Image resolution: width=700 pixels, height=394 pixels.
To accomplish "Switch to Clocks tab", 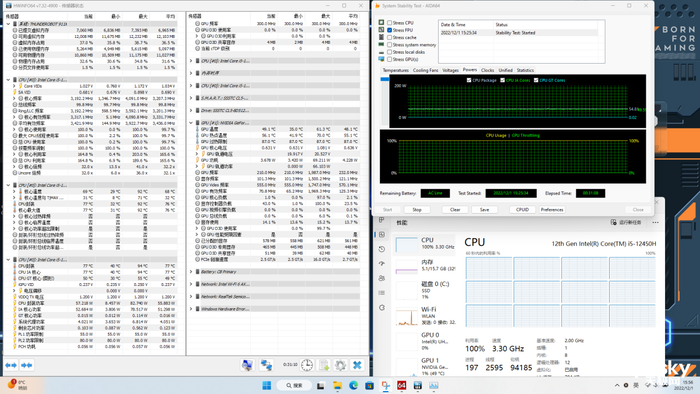I will tap(488, 70).
